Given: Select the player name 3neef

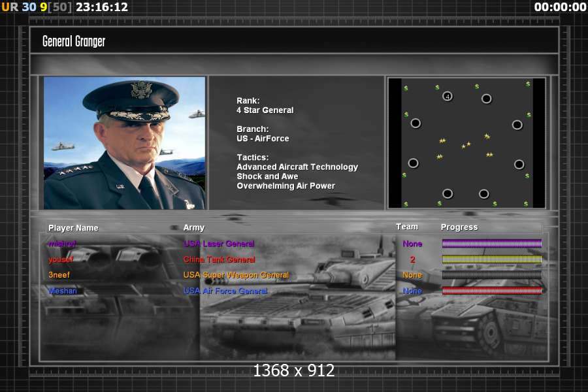Looking at the screenshot, I should click(x=59, y=275).
